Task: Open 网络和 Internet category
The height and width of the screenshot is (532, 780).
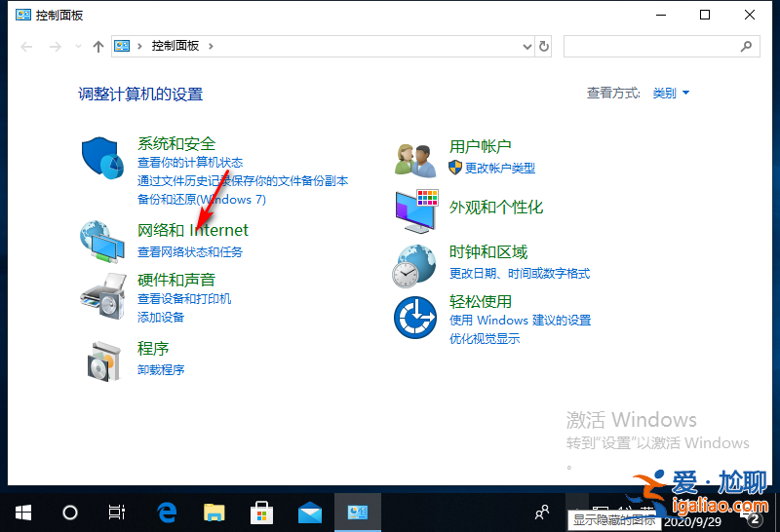Action: (192, 230)
